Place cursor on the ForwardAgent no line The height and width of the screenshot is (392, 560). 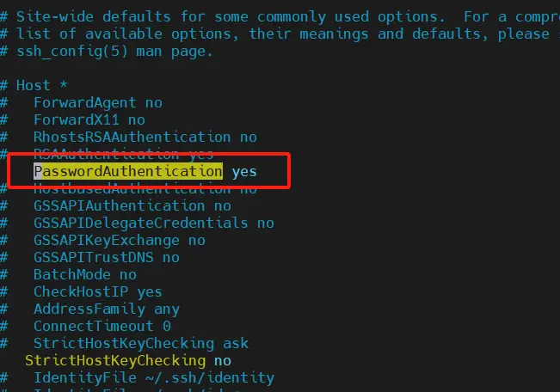pyautogui.click(x=97, y=102)
